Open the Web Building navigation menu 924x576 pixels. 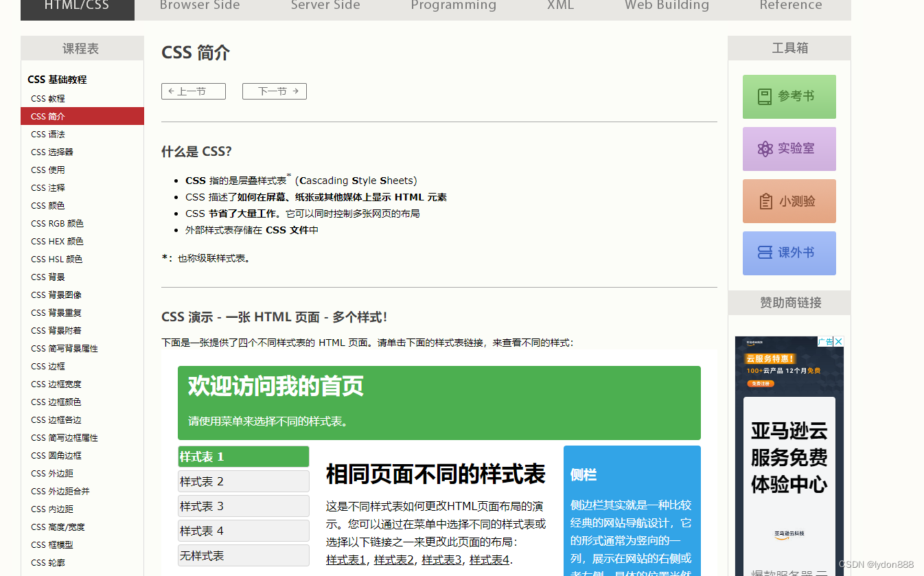click(x=667, y=5)
